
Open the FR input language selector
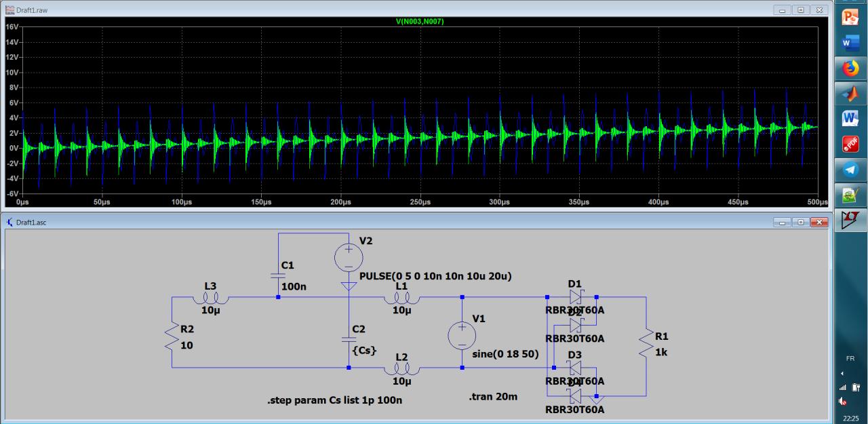point(850,358)
